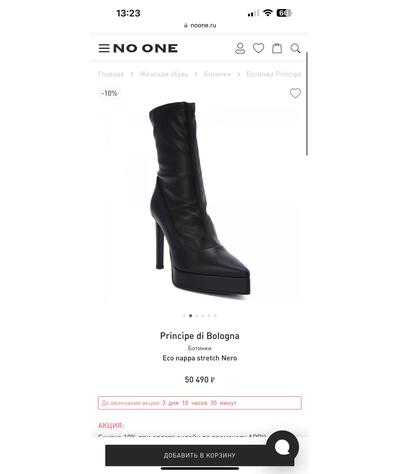Open the chat support bubble

pyautogui.click(x=282, y=447)
